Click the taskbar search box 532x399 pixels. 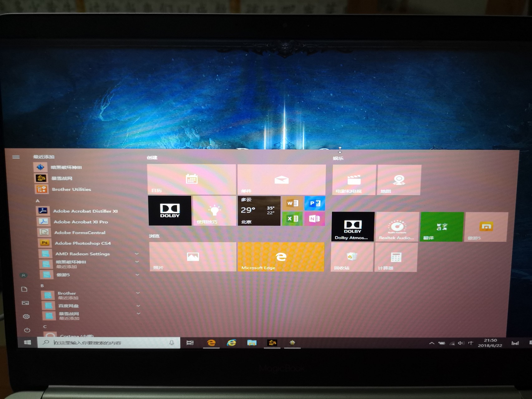tap(109, 343)
